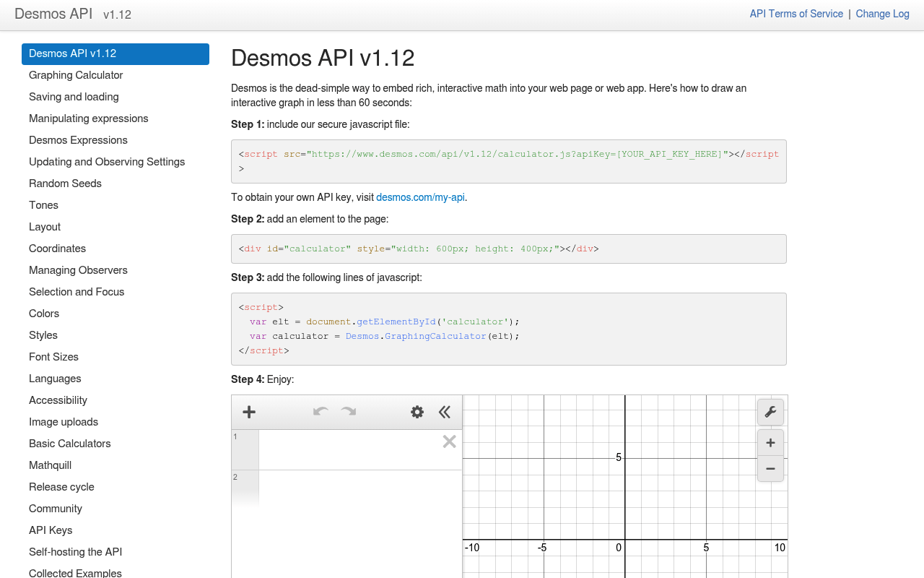The height and width of the screenshot is (578, 924).
Task: Click the Desmos API header title
Action: 53,14
